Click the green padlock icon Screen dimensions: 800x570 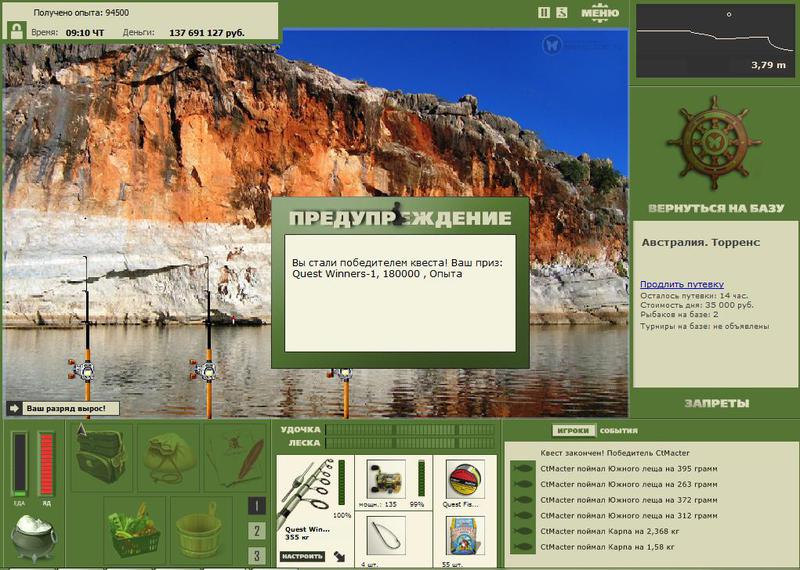click(x=17, y=31)
